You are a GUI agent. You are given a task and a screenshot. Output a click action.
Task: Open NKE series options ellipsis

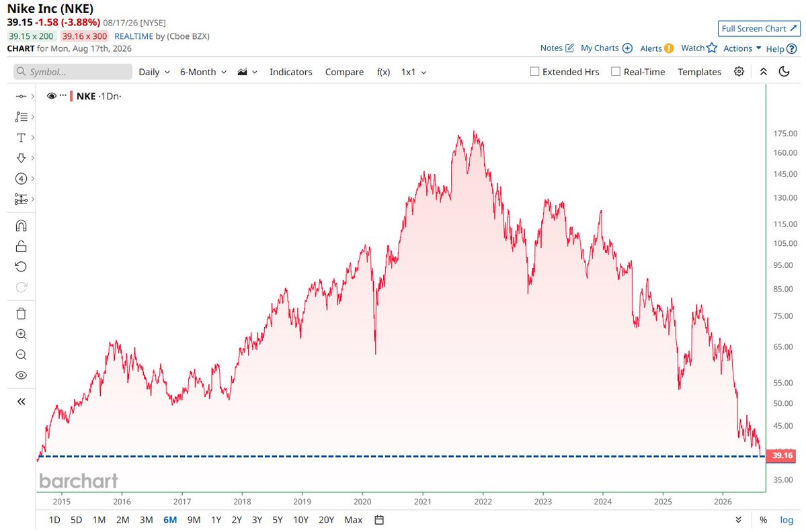pos(63,95)
